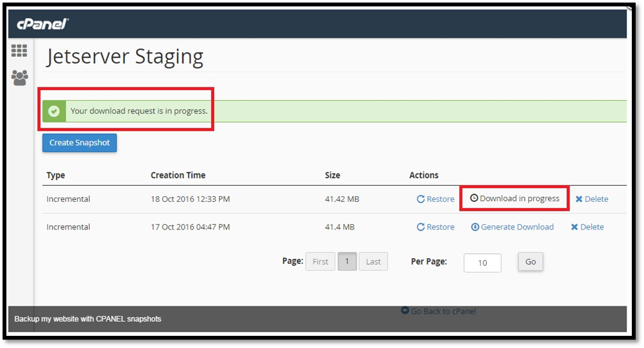This screenshot has height=348, width=644.
Task: Click the Actions column header
Action: point(424,175)
